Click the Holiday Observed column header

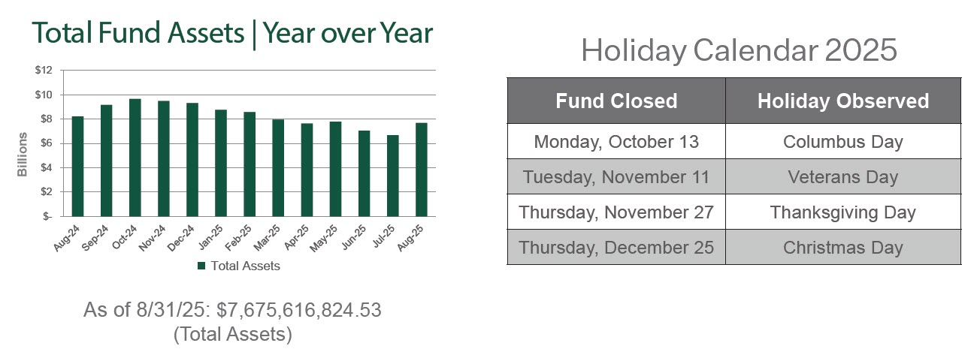point(842,101)
